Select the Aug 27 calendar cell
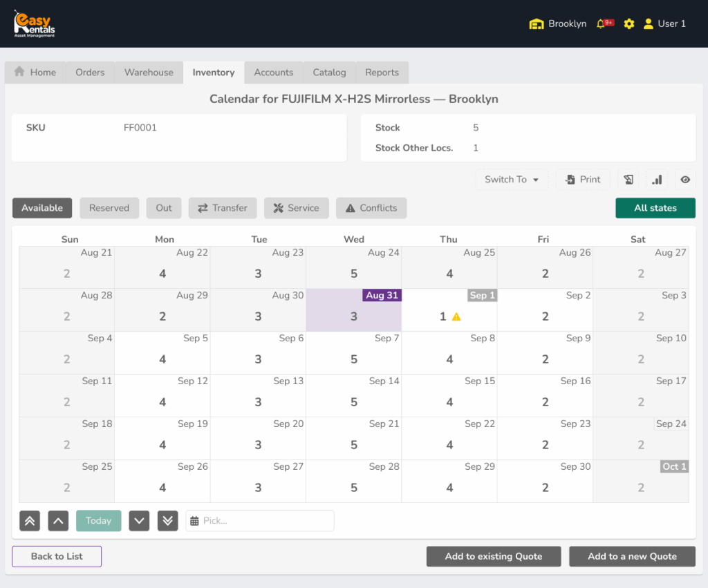Image resolution: width=708 pixels, height=588 pixels. click(x=641, y=267)
